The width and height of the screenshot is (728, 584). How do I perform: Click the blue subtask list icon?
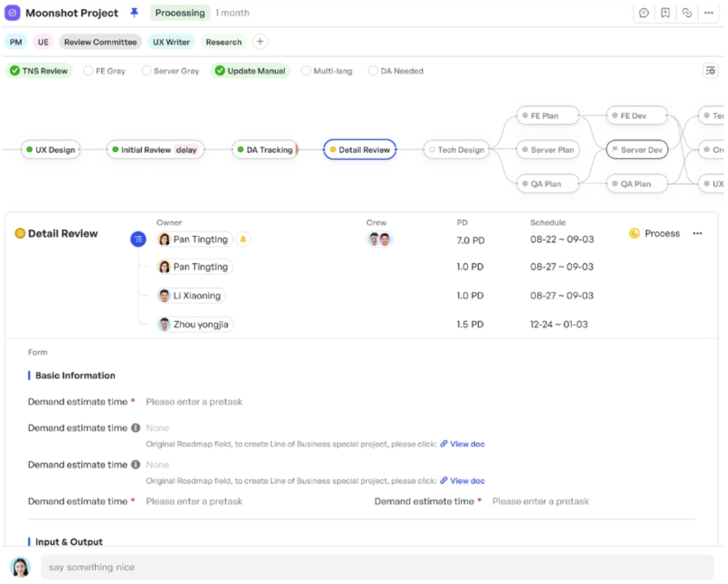[x=138, y=239]
